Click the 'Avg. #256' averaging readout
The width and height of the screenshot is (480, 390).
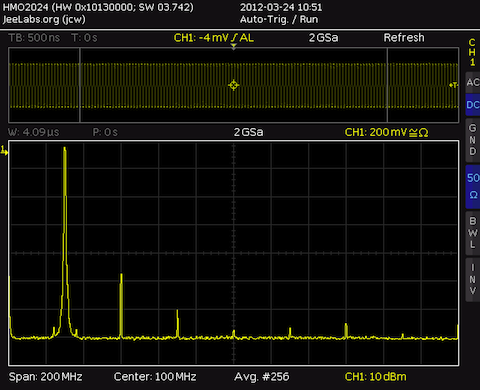tap(262, 377)
